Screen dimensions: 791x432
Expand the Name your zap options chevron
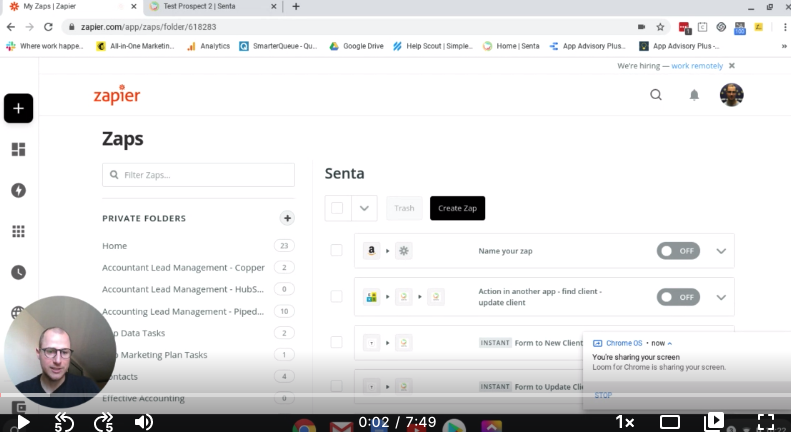(721, 251)
